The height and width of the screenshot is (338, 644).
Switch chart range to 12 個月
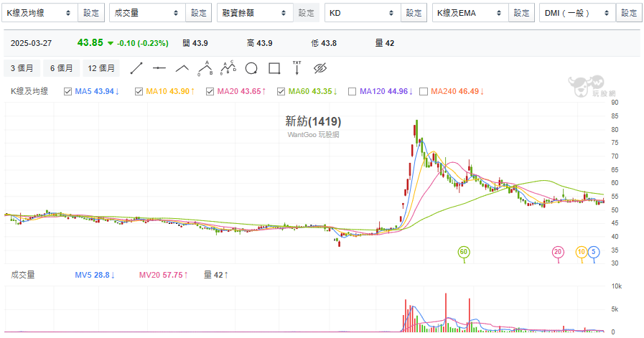click(101, 69)
